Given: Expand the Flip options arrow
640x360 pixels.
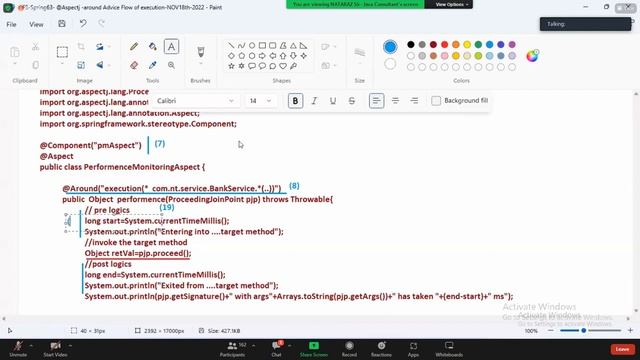Looking at the screenshot, I should click(x=109, y=65).
